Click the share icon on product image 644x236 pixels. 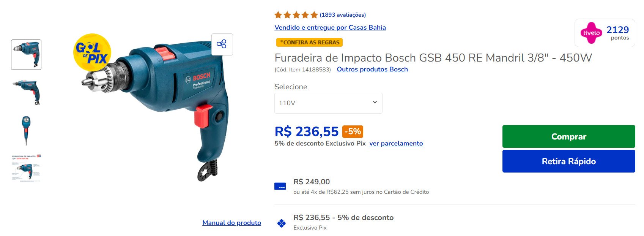pyautogui.click(x=222, y=44)
